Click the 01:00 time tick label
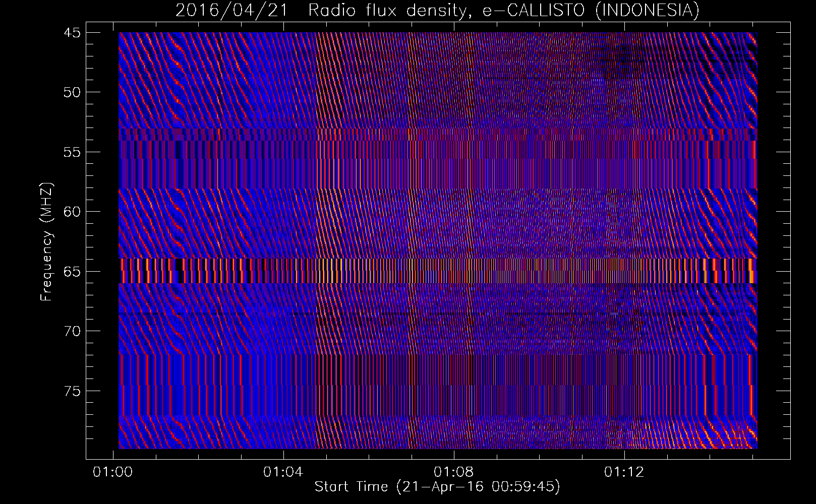816x504 pixels. [113, 472]
